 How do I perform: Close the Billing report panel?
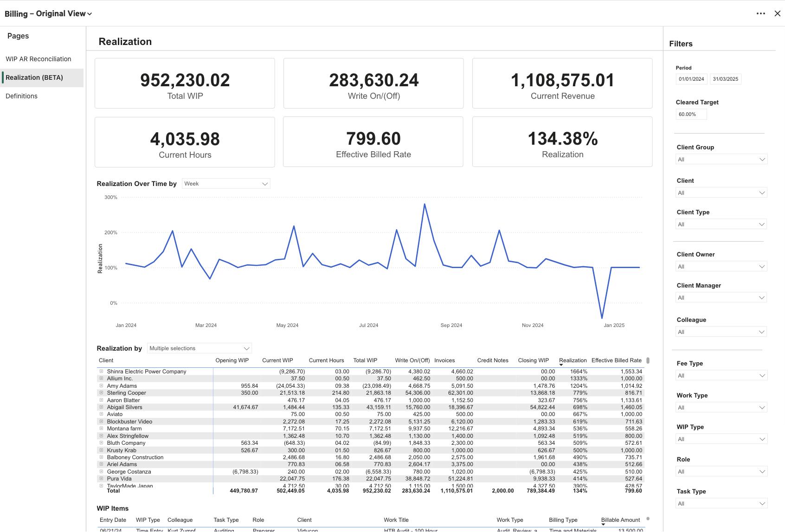click(778, 13)
